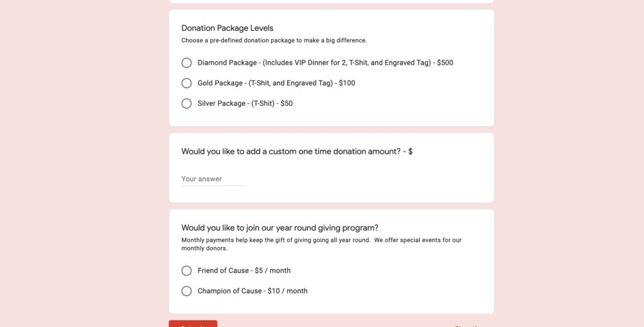Choose the Gold Package radio circle

186,83
